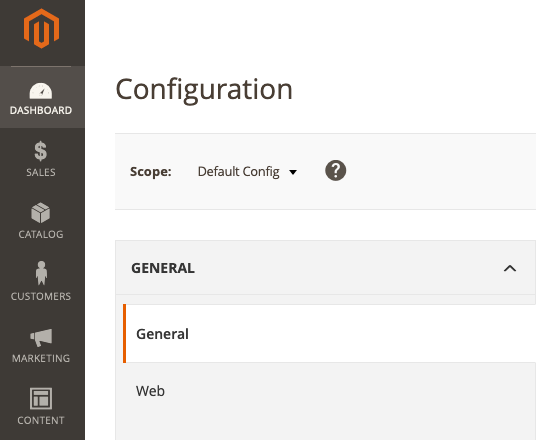
Task: Click the scope help question mark icon
Action: coord(335,170)
